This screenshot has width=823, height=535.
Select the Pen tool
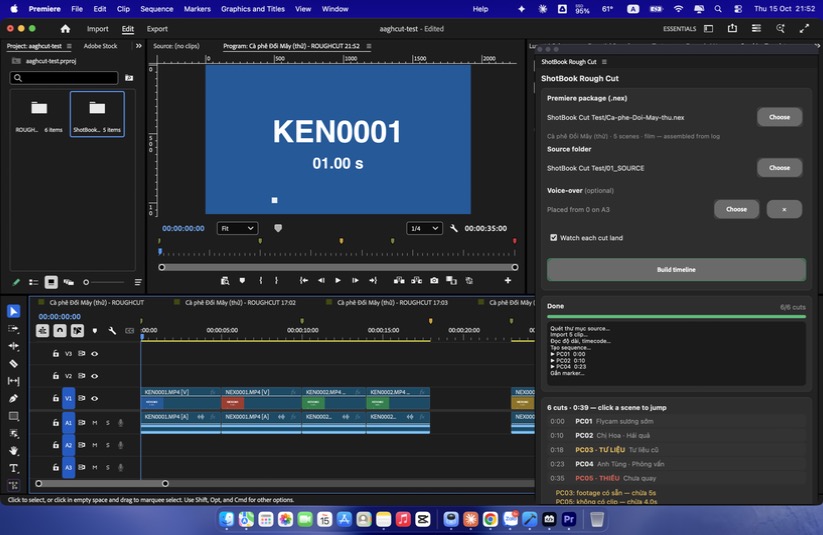coord(14,398)
